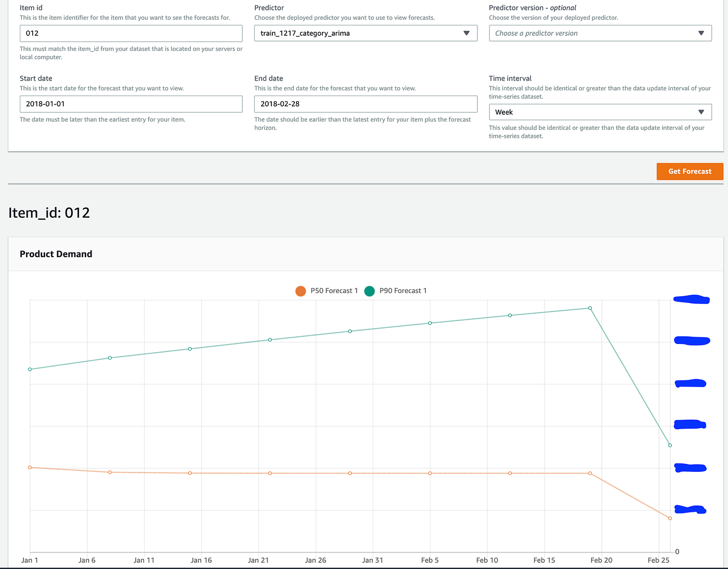Click the Time interval dropdown chevron

(x=701, y=112)
